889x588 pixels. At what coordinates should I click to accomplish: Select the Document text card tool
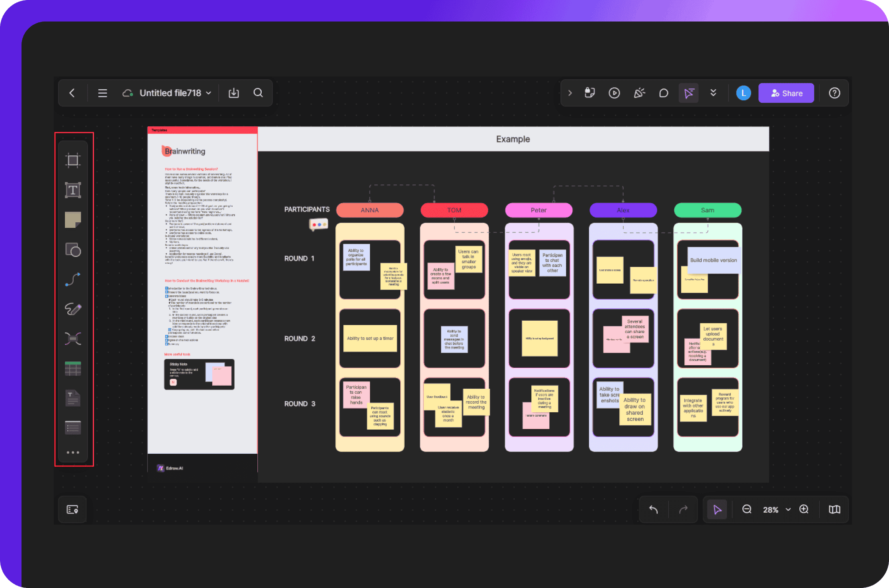tap(73, 398)
